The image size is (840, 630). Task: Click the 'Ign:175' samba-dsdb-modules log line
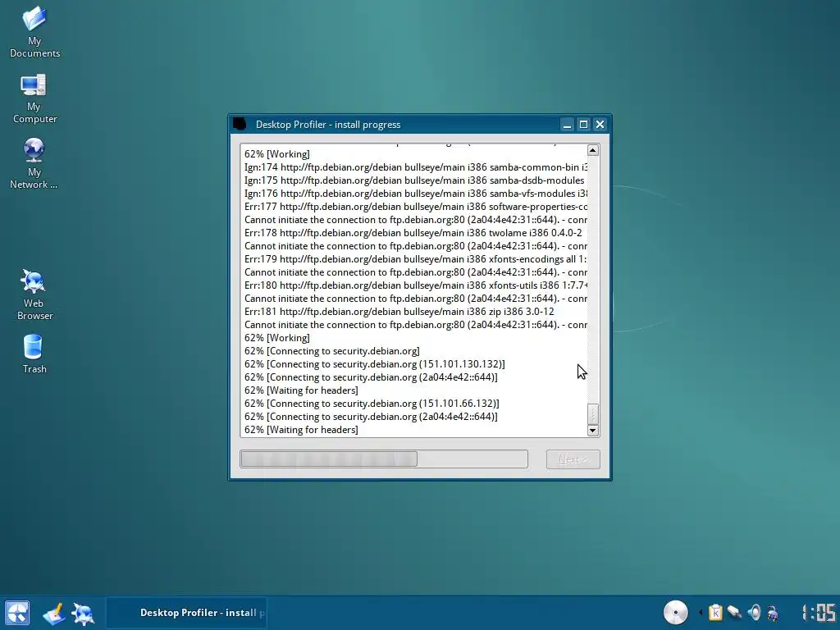pyautogui.click(x=414, y=180)
